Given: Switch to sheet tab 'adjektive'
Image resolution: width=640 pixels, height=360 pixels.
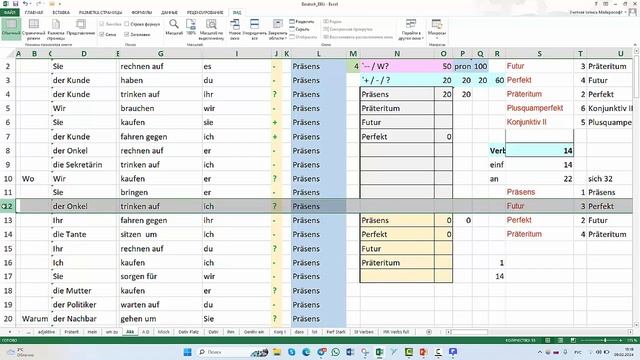Looking at the screenshot, I should click(47, 332).
